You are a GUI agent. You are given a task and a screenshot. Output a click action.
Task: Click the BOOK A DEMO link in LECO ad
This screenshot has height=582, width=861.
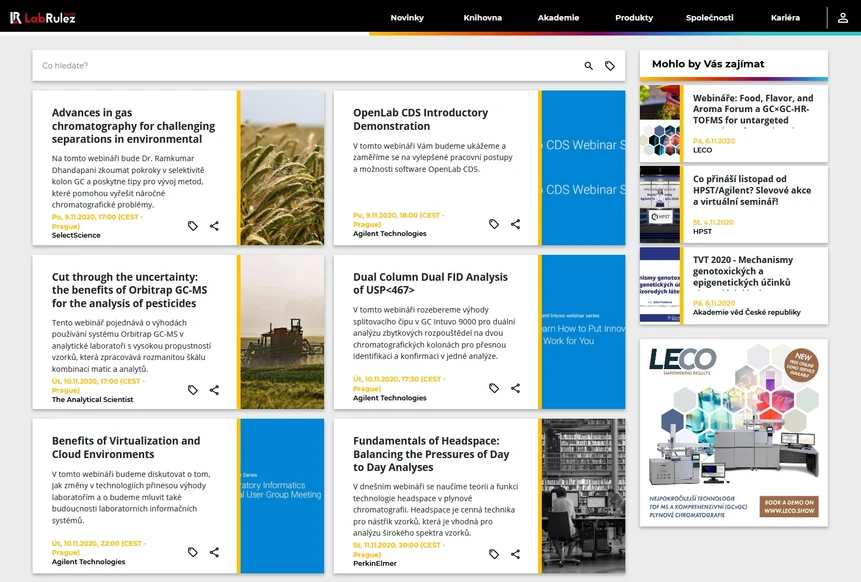792,508
